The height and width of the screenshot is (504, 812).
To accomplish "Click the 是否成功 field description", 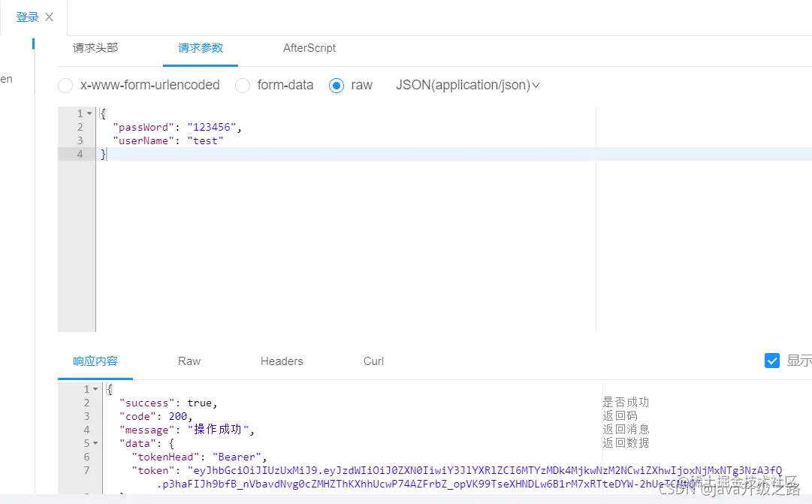I will point(626,402).
